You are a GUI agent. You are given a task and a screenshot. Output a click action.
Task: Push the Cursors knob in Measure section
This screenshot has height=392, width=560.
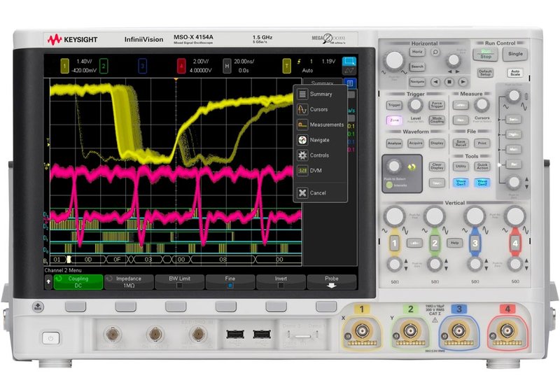tap(482, 105)
